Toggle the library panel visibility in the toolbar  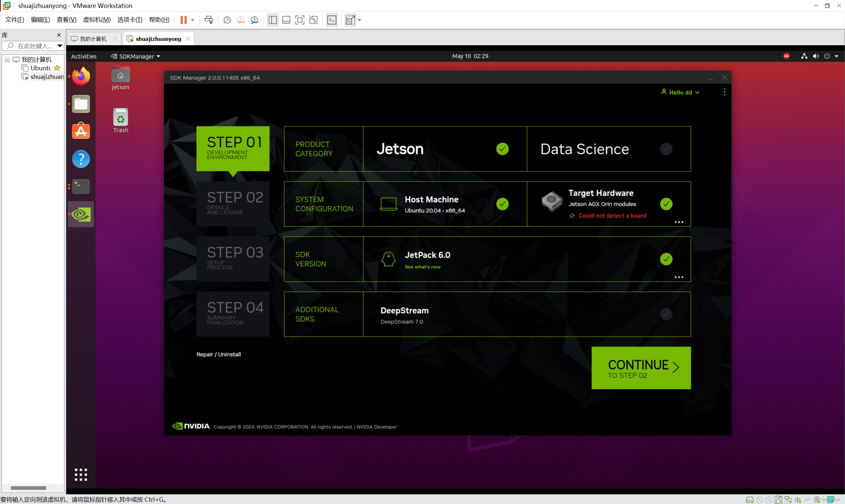click(x=272, y=20)
